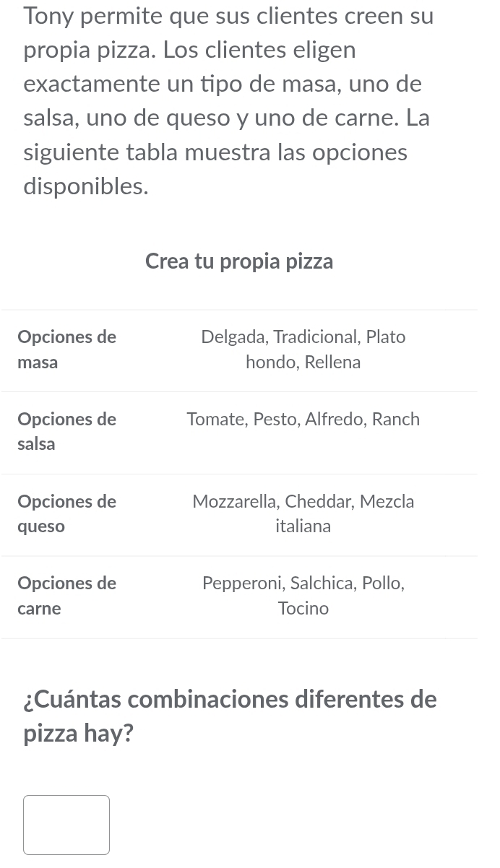The height and width of the screenshot is (868, 500).
Task: Click the Ranch salsa option
Action: (395, 419)
